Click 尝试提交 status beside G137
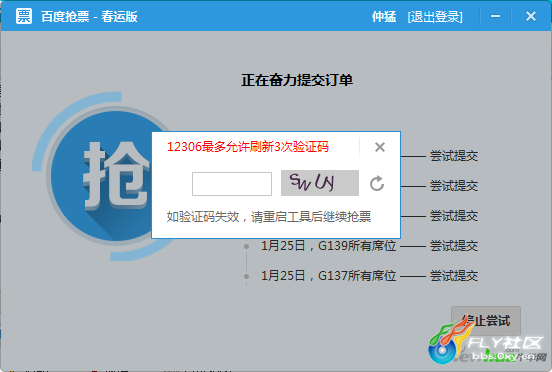The width and height of the screenshot is (552, 372). coord(454,276)
